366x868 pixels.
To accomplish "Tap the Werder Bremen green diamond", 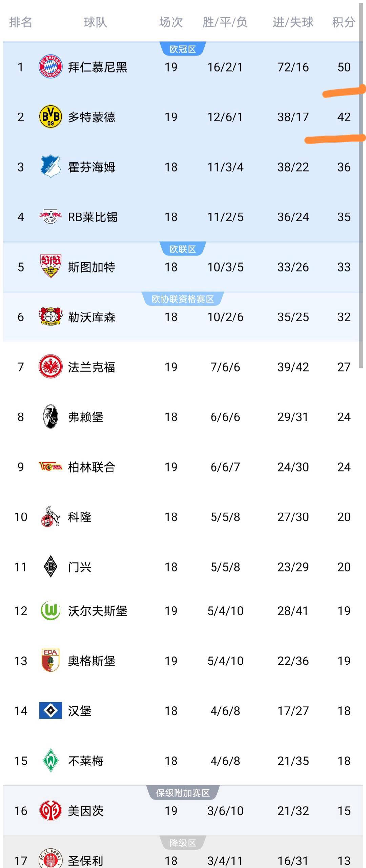I will click(50, 761).
